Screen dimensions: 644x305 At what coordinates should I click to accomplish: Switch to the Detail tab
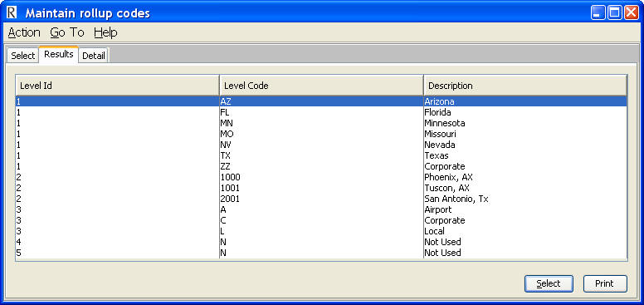94,56
